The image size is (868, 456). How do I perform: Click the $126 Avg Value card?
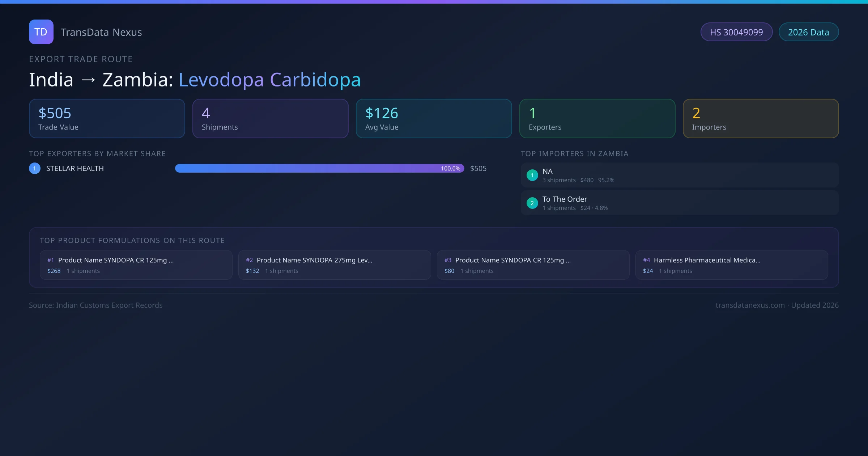click(x=434, y=119)
